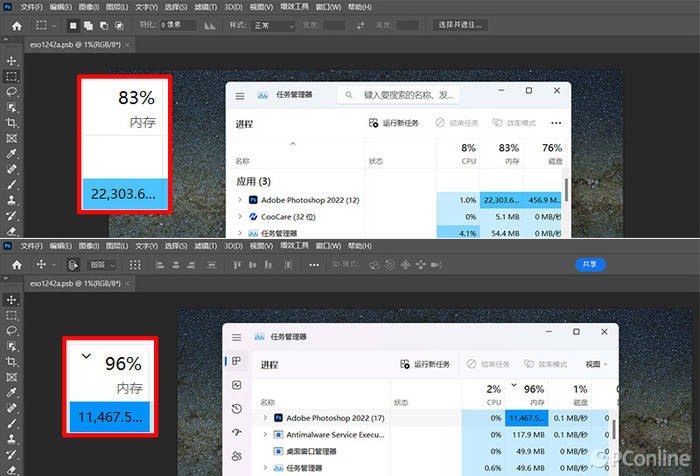Select the Lasso tool in upper Photoshop toolbar
This screenshot has height=476, width=700.
click(x=12, y=92)
